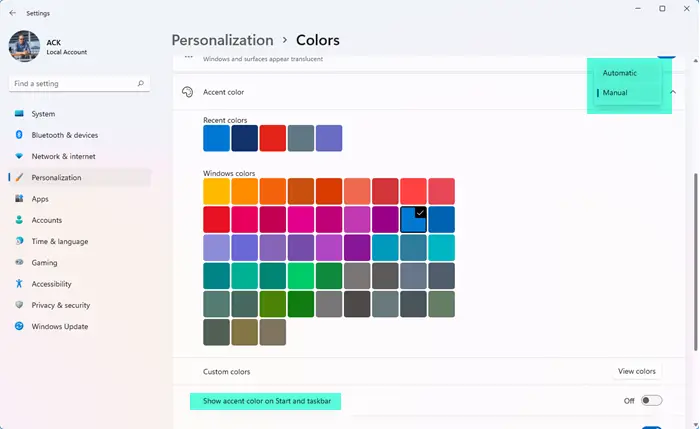700x429 pixels.
Task: Click the View colors button
Action: (x=637, y=371)
